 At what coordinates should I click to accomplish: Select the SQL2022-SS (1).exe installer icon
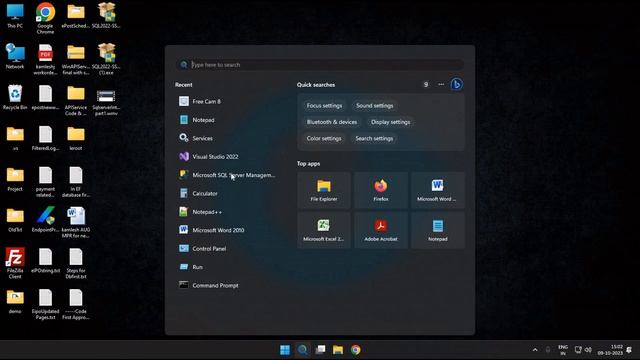[106, 59]
